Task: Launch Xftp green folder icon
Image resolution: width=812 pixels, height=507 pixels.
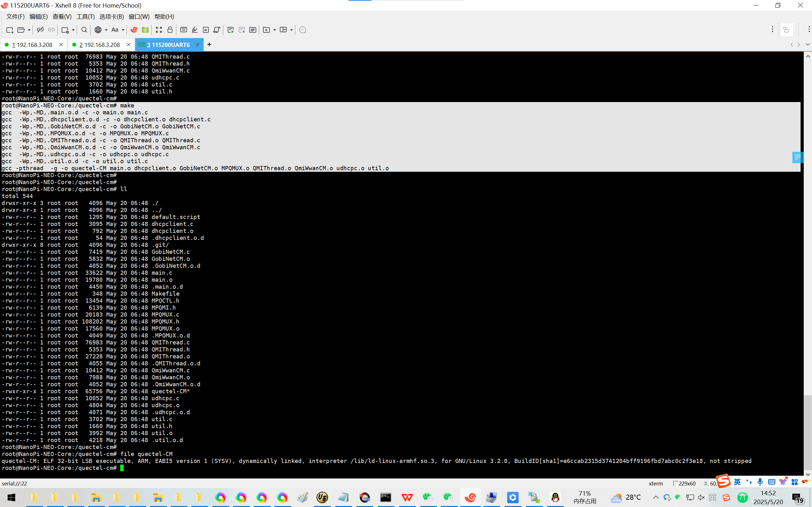Action: (x=145, y=30)
